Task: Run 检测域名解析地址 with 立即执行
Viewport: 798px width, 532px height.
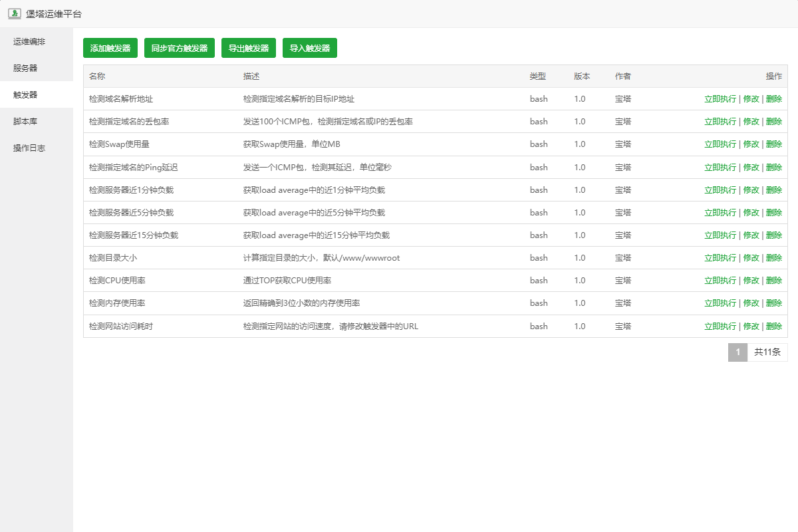Action: click(x=720, y=99)
